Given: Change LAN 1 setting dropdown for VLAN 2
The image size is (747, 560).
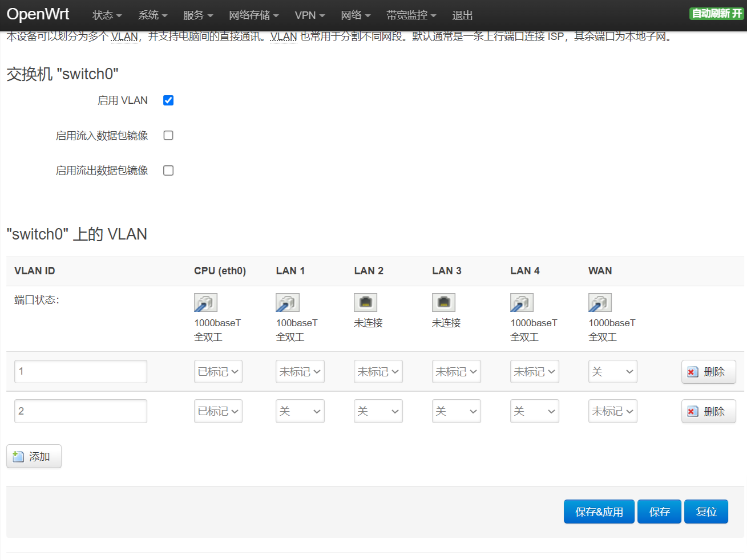Looking at the screenshot, I should pos(300,411).
